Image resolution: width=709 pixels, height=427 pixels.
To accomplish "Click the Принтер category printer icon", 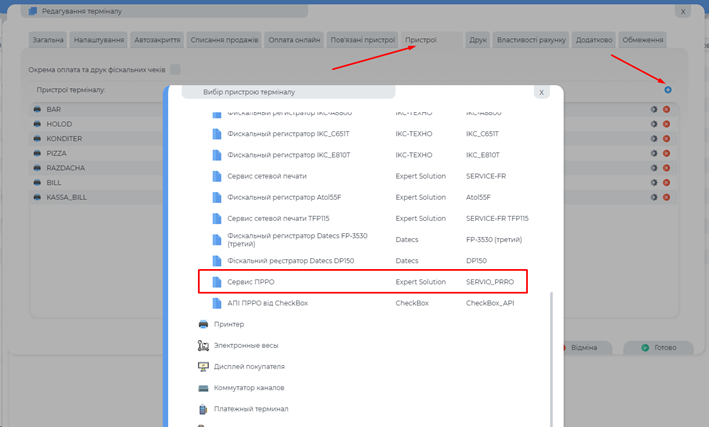I will (204, 324).
